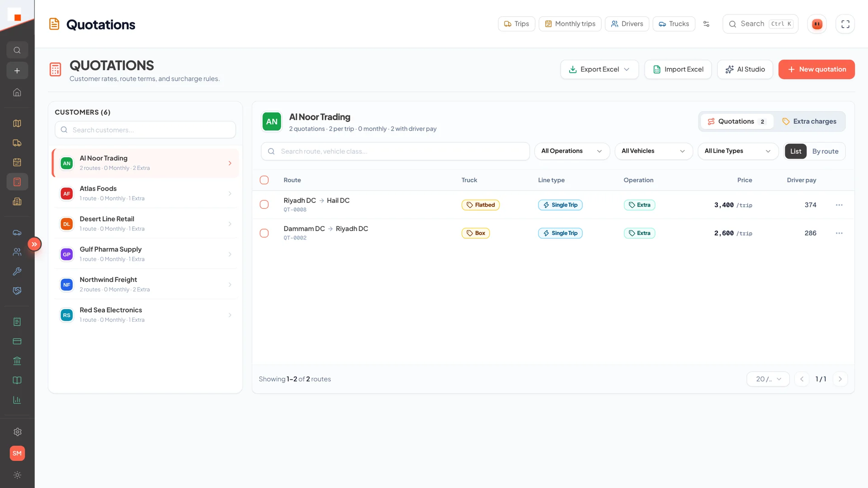The height and width of the screenshot is (488, 868).
Task: Toggle the select-all checkbox in the table header
Action: [x=264, y=180]
